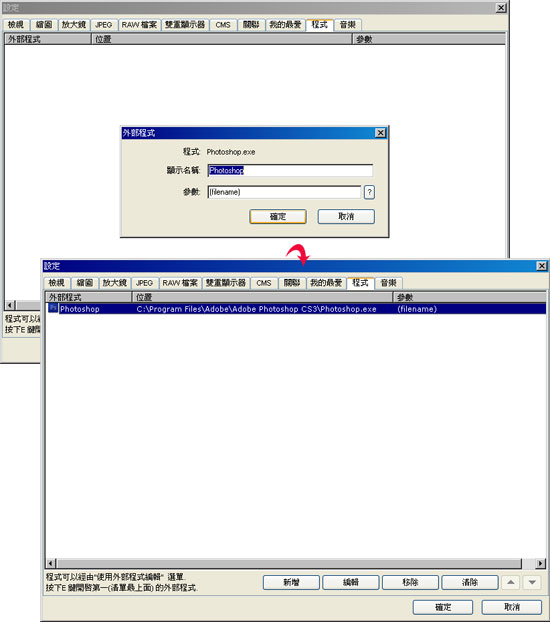Open the RAW 檔案 tab in front window
Screen dimensions: 550x622
click(180, 283)
